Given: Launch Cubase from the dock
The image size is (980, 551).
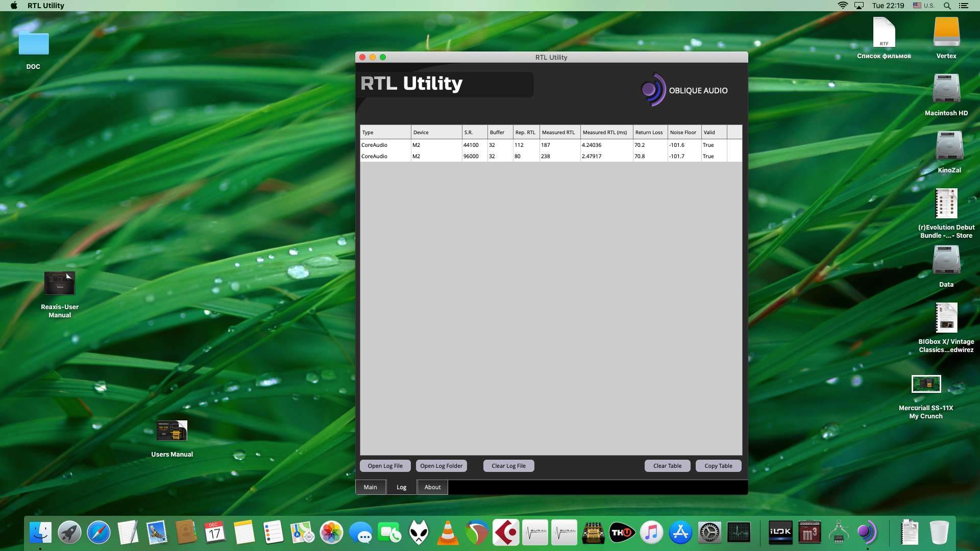Looking at the screenshot, I should 506,533.
